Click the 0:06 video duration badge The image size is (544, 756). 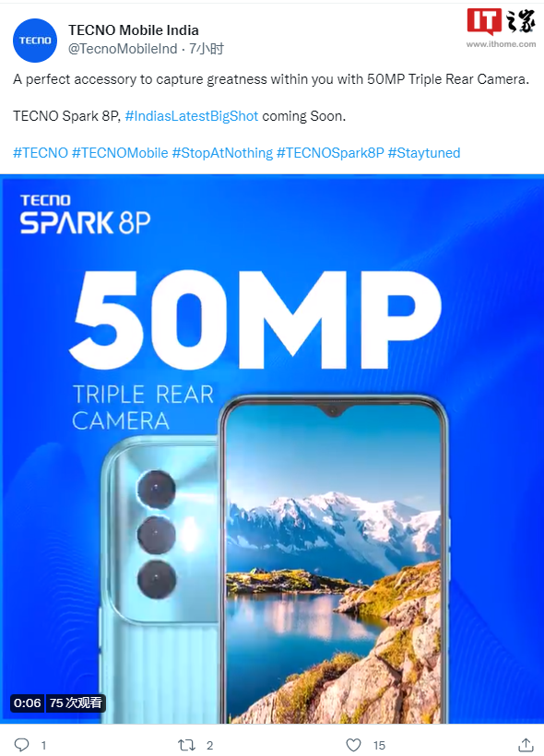28,703
